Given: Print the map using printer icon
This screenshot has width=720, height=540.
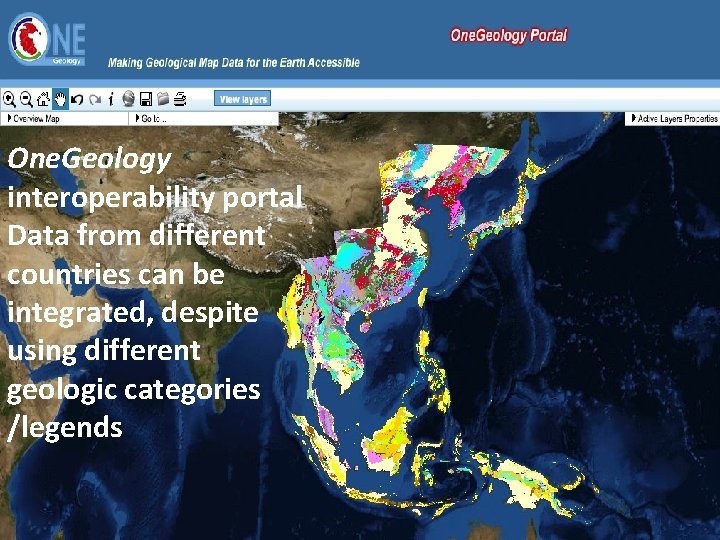Looking at the screenshot, I should pos(180,99).
